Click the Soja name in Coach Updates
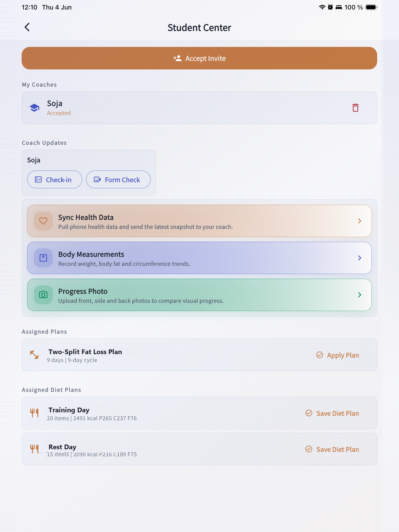399x532 pixels. (x=34, y=160)
